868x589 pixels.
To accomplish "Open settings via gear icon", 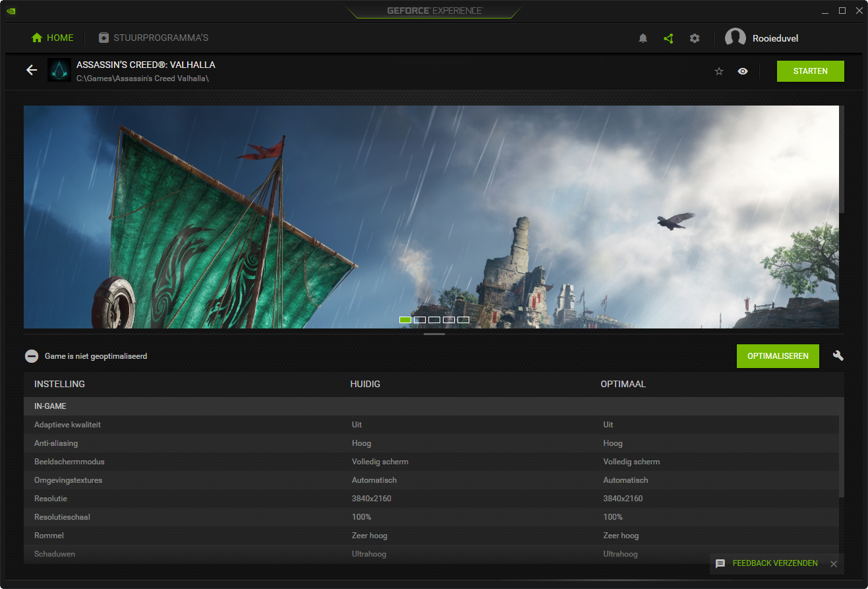I will click(x=695, y=38).
